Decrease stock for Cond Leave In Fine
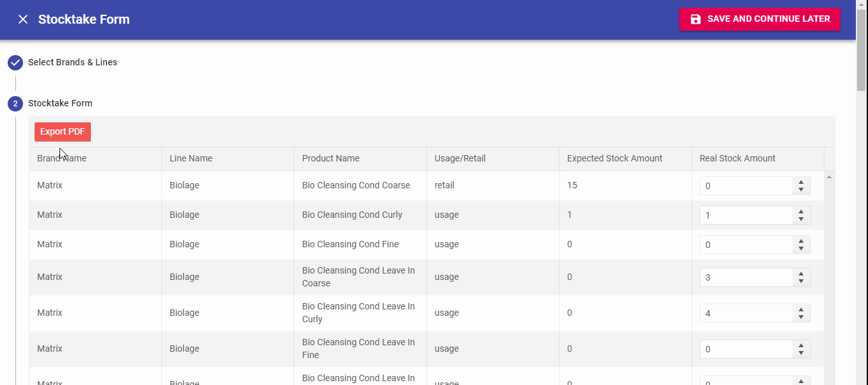This screenshot has height=385, width=868. (x=801, y=353)
